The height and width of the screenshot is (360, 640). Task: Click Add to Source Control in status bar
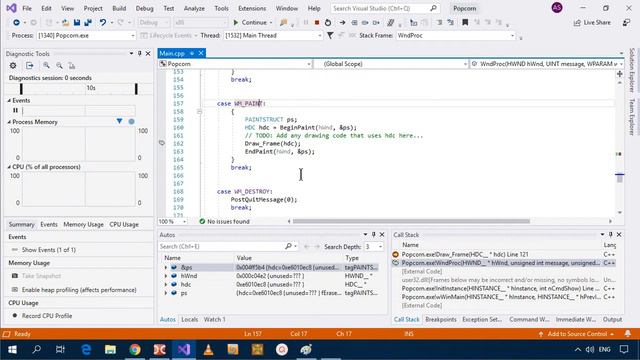(x=577, y=334)
